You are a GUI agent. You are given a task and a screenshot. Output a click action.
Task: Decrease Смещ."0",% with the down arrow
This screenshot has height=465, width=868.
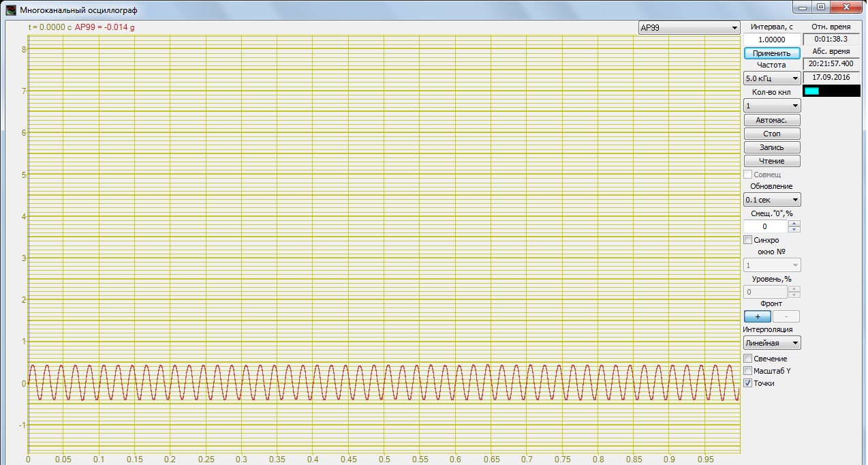794,229
